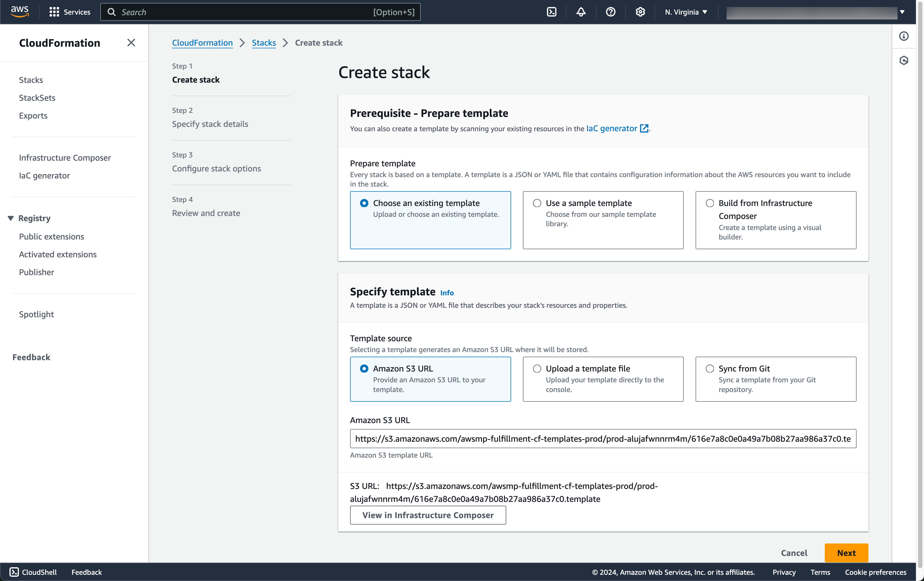The height and width of the screenshot is (581, 924).
Task: Click the hexagon icon below the info icon
Action: (904, 60)
